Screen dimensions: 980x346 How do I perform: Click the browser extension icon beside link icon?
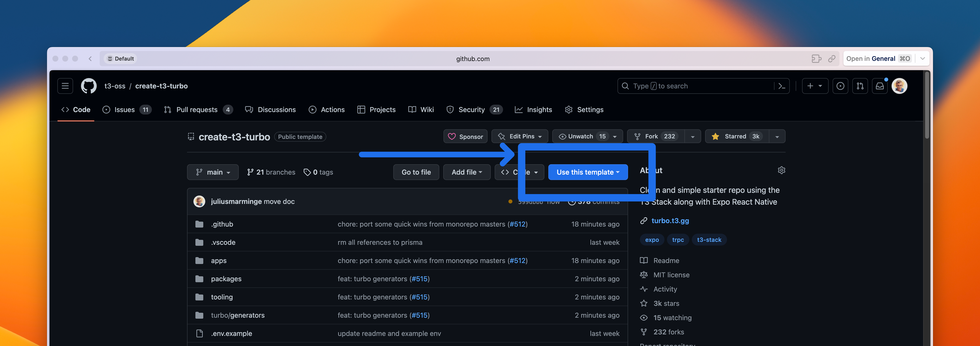pos(816,59)
